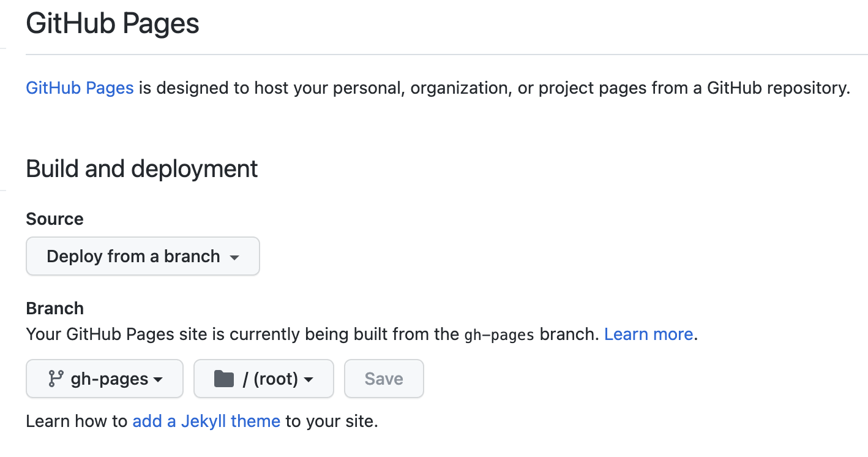Open the Learn more link

click(648, 334)
